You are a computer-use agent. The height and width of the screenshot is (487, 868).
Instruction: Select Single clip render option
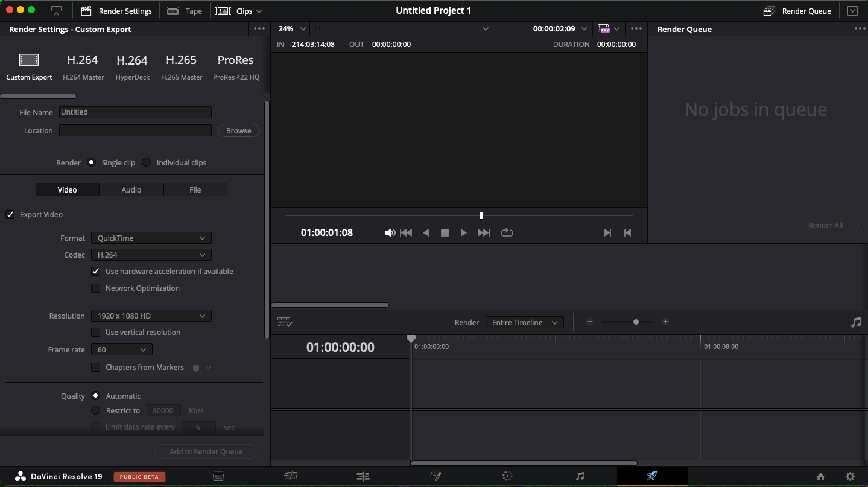point(92,162)
